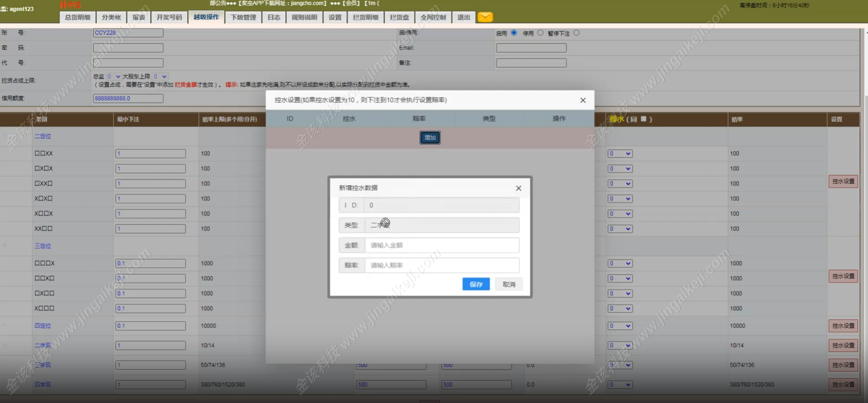This screenshot has height=403, width=868.
Task: Open the 分类帐 tab
Action: (111, 17)
